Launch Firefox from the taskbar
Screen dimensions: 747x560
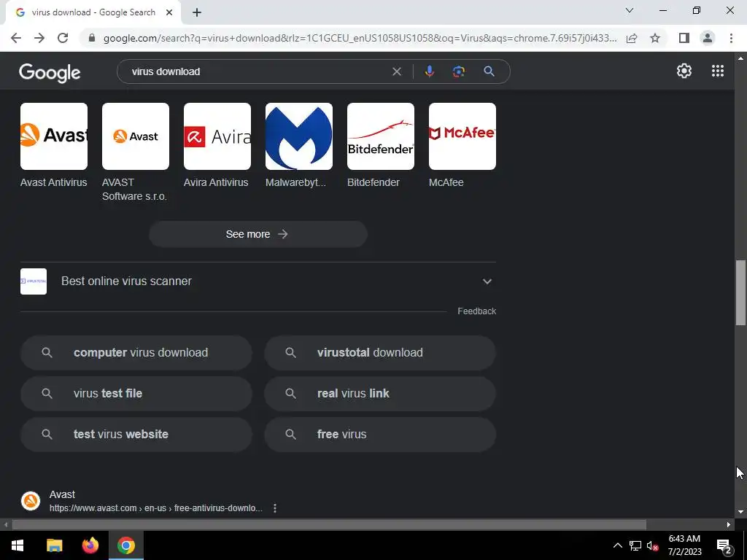tap(90, 545)
